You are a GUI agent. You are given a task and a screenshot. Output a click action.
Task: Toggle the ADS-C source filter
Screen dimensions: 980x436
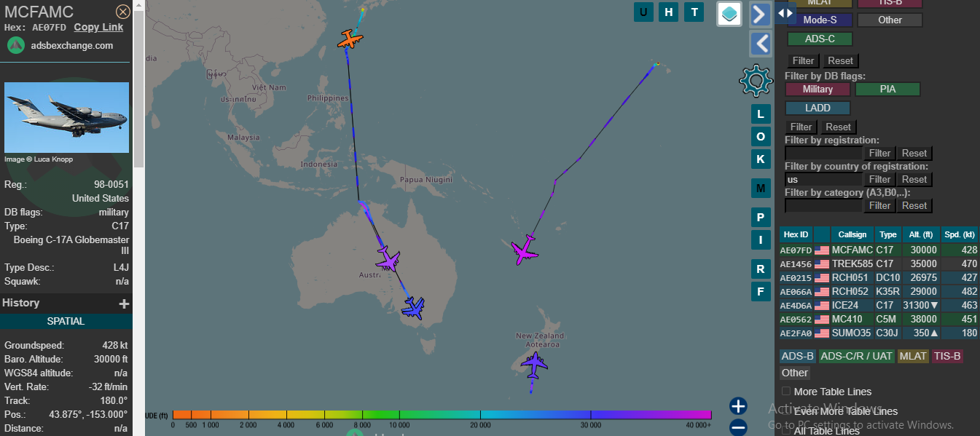[x=820, y=39]
